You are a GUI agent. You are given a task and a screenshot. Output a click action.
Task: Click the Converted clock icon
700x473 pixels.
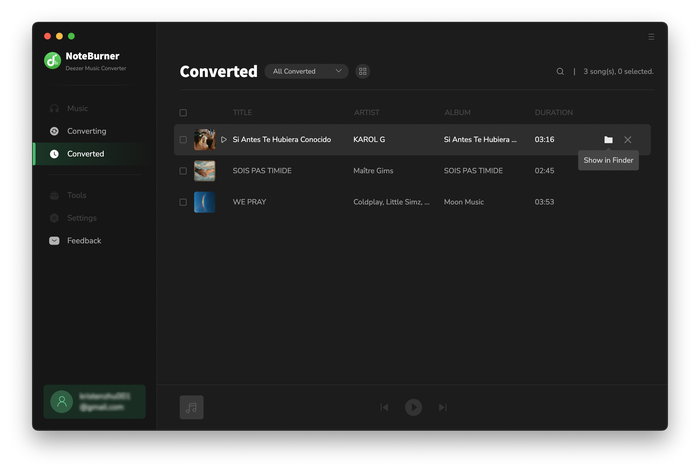[54, 154]
